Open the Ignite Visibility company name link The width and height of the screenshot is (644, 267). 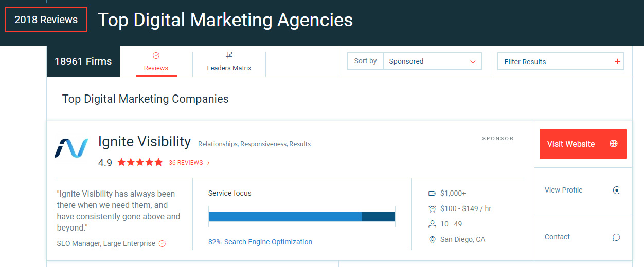pyautogui.click(x=145, y=142)
